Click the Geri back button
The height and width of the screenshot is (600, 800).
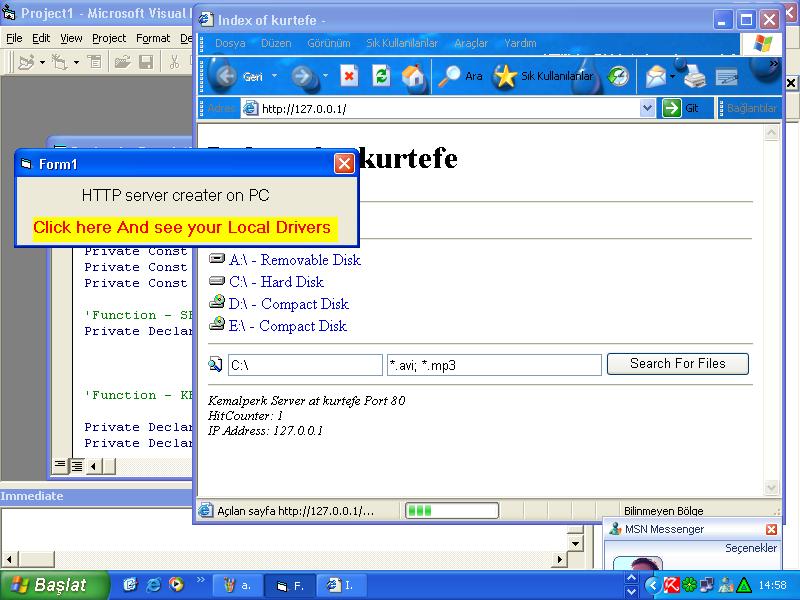(x=238, y=76)
